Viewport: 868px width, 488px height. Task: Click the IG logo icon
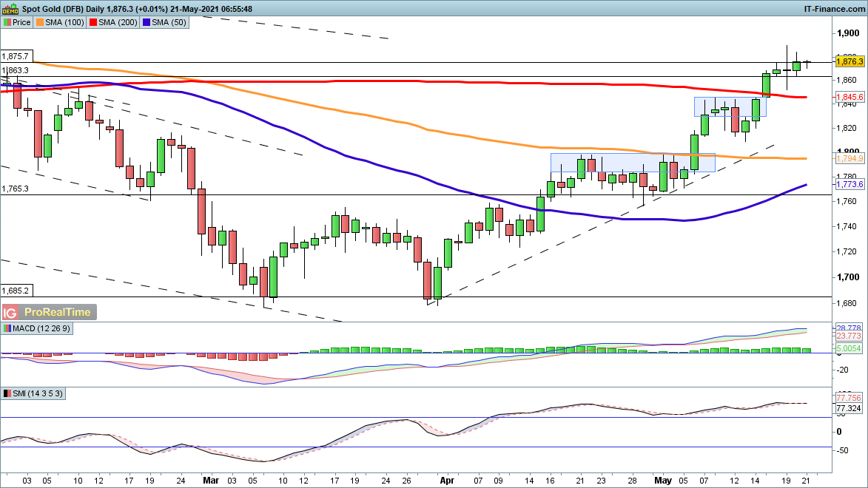point(11,312)
